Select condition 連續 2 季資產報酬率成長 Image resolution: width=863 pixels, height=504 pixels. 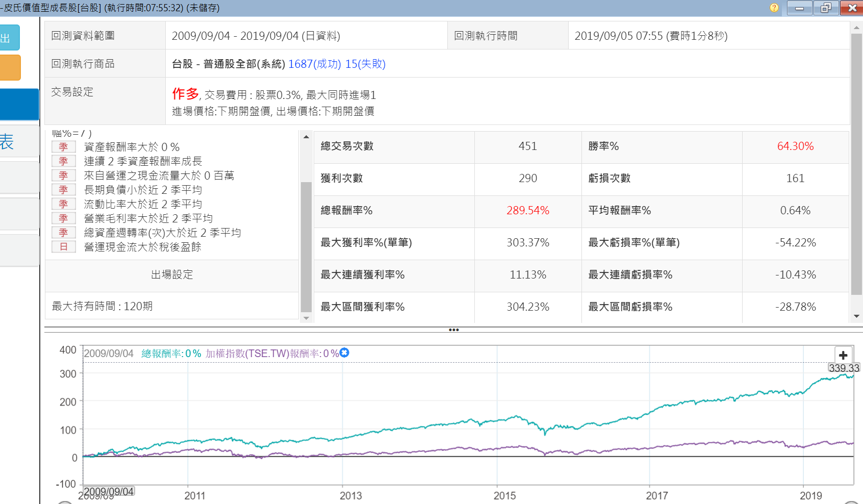click(143, 161)
